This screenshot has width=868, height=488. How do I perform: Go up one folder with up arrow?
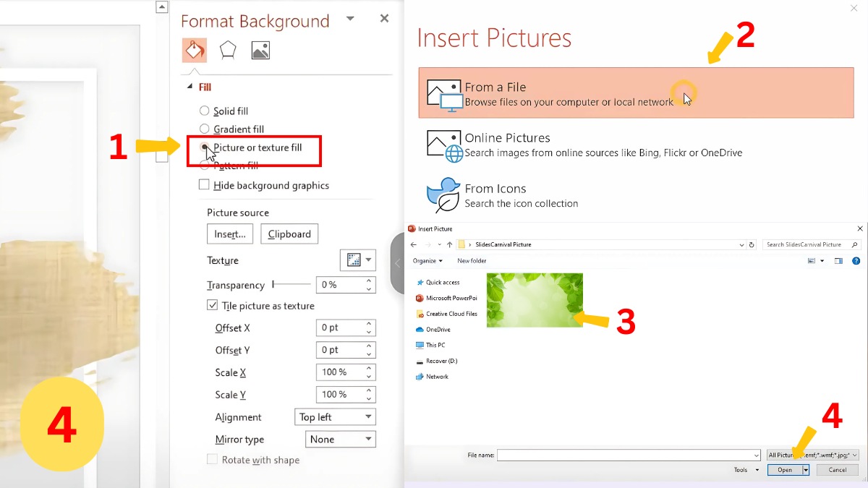point(449,245)
